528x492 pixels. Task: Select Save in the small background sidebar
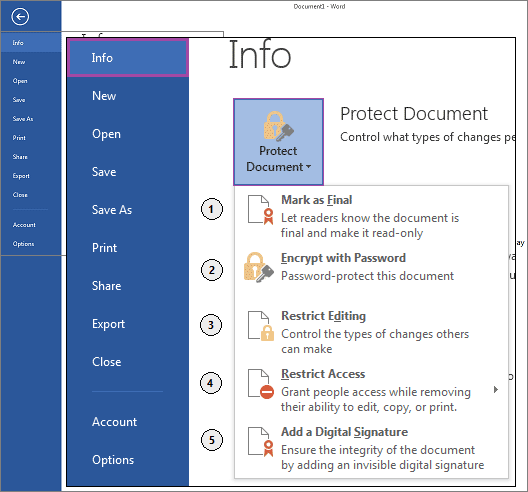pyautogui.click(x=19, y=100)
